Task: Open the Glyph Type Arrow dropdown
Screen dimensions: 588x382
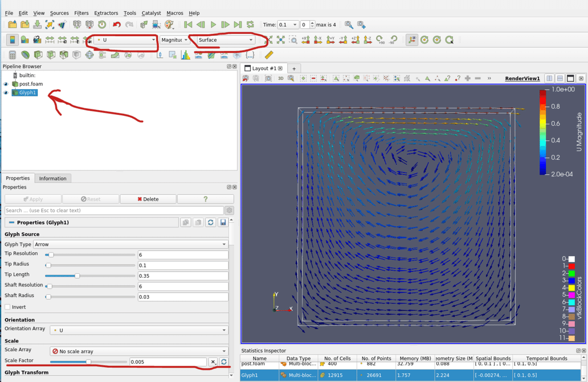Action: click(x=130, y=244)
